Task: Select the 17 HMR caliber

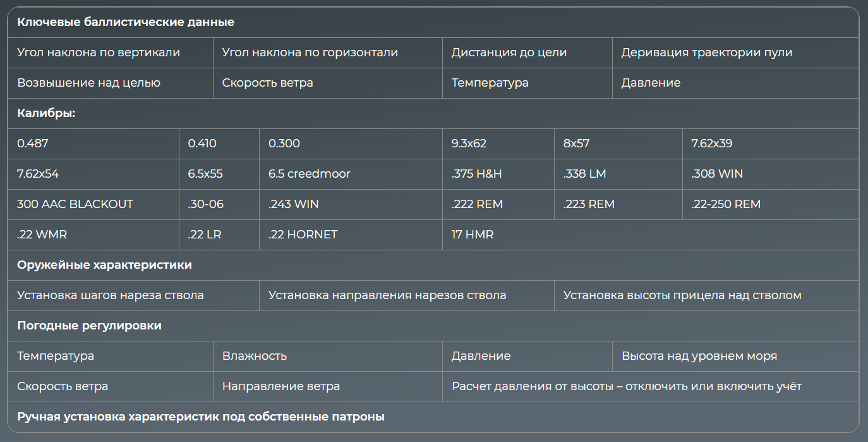Action: (x=472, y=235)
